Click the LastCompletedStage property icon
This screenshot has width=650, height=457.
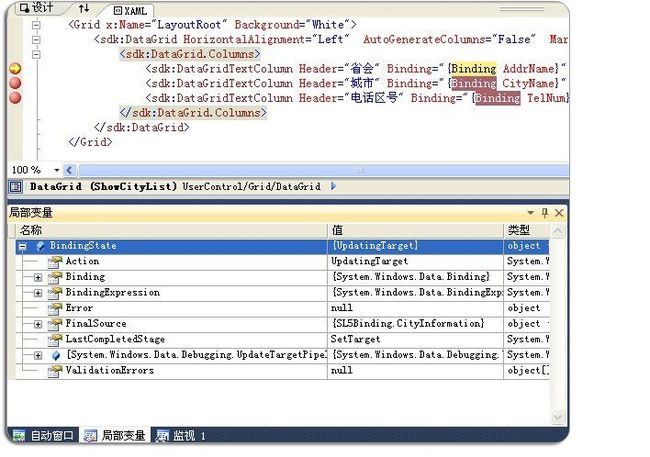point(54,340)
